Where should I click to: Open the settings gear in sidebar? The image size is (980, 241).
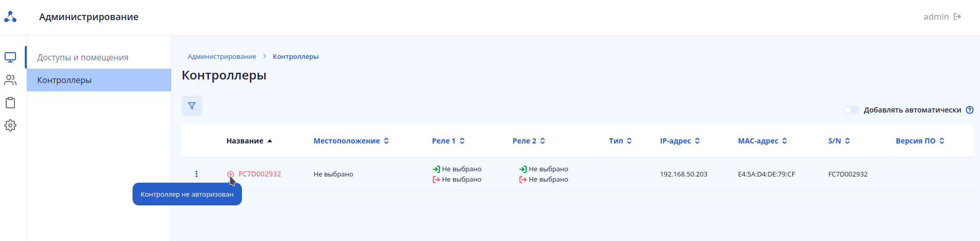[x=10, y=125]
